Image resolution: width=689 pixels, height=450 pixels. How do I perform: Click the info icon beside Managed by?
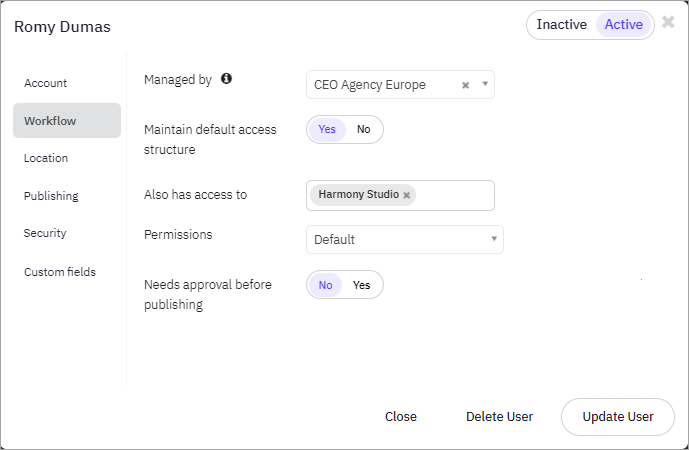(x=226, y=79)
